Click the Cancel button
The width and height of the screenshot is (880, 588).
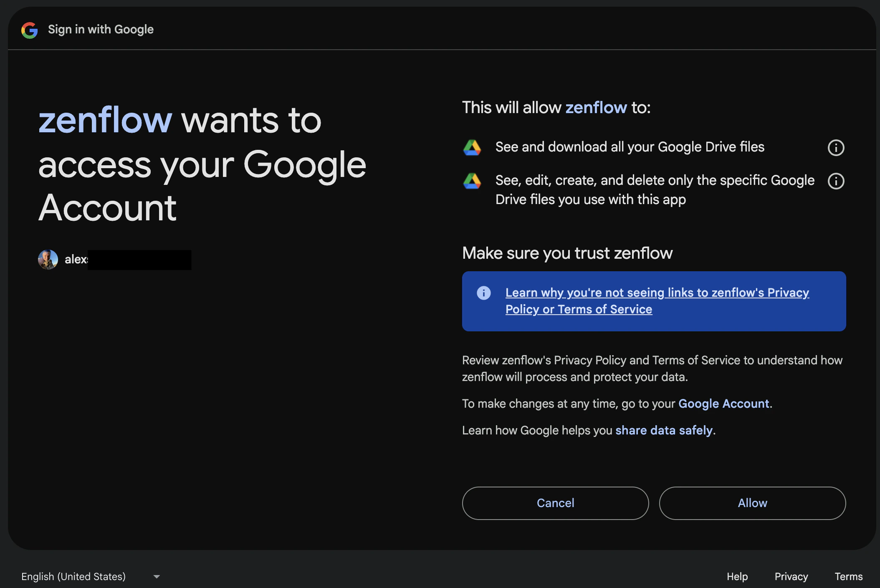tap(556, 503)
